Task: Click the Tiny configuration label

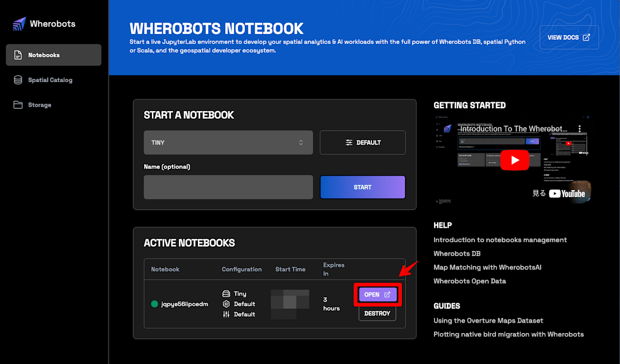Action: [240, 294]
